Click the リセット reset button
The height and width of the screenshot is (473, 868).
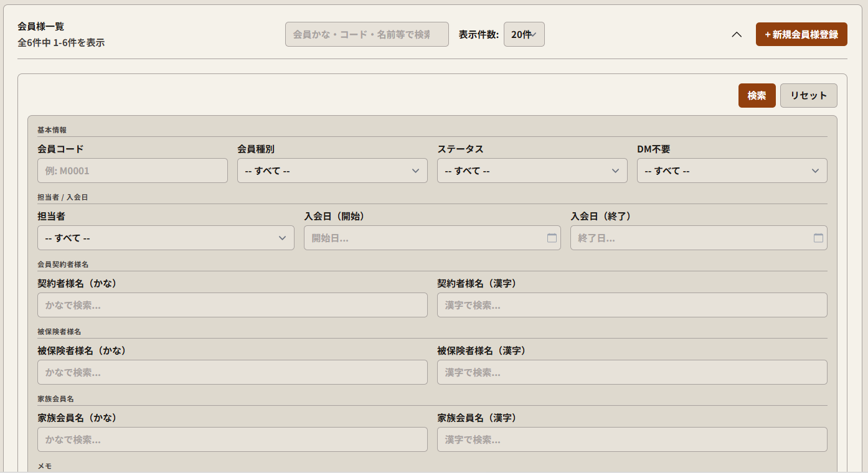click(x=808, y=95)
